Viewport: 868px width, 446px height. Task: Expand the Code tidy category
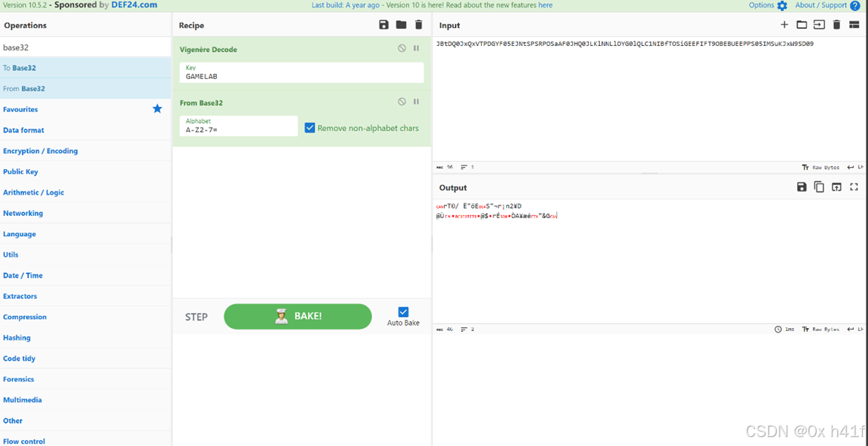click(x=86, y=358)
